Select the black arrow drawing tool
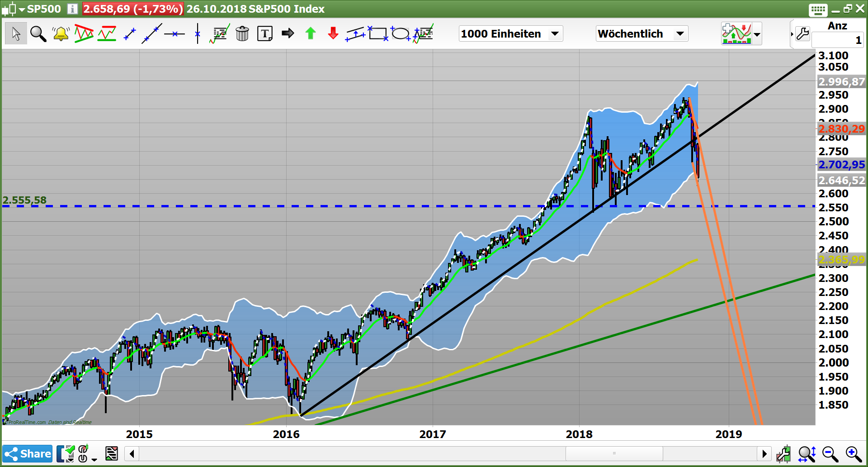The image size is (868, 467). [288, 33]
